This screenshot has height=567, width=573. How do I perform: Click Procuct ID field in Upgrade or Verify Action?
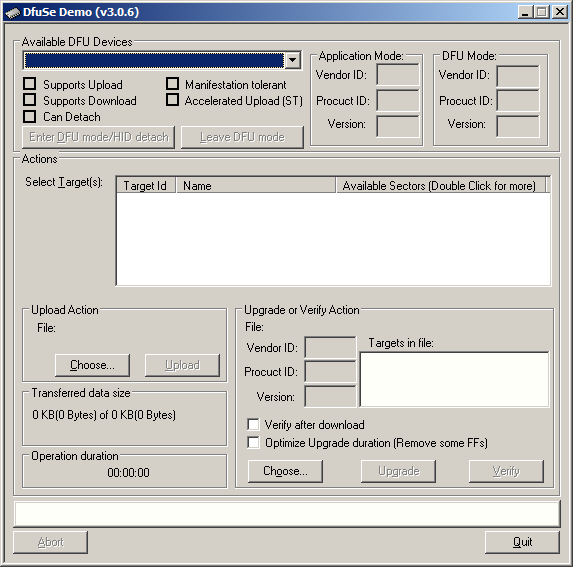(330, 372)
